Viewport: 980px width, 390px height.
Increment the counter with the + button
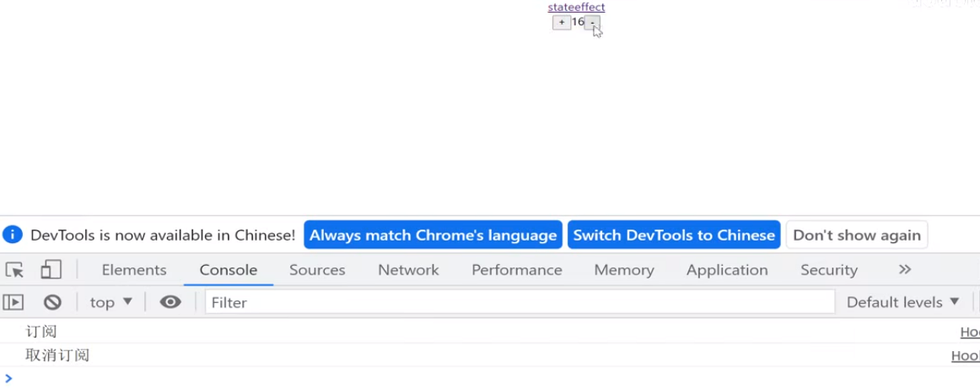tap(561, 23)
